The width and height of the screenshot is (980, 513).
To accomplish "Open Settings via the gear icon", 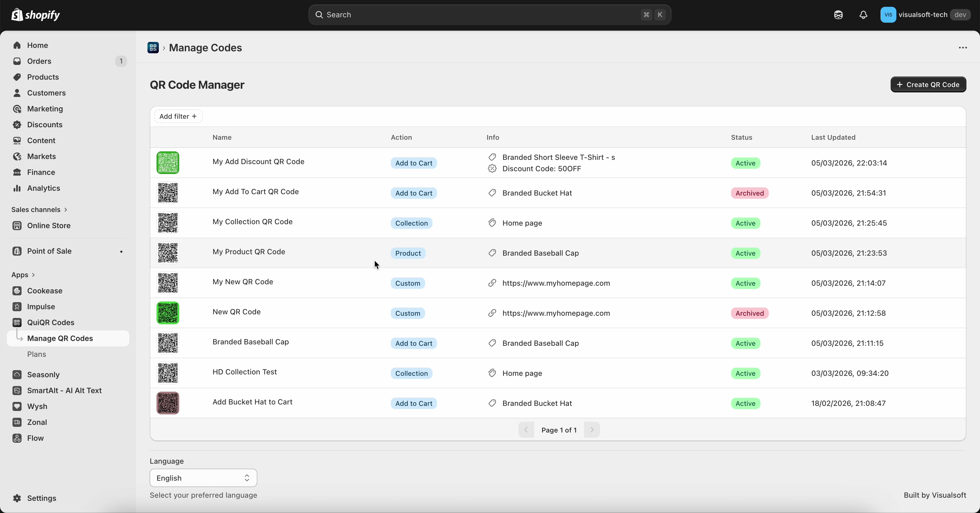I will click(x=18, y=498).
